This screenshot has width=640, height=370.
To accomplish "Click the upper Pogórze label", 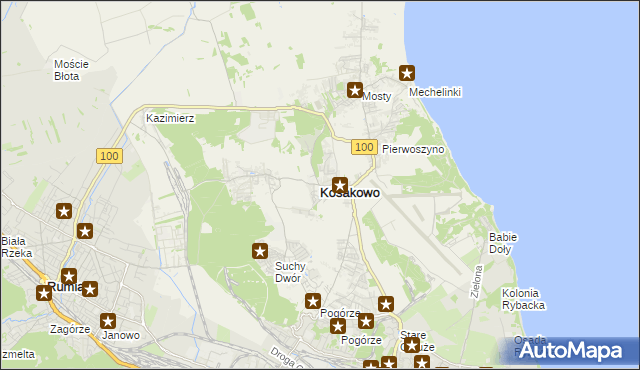I will (340, 313).
